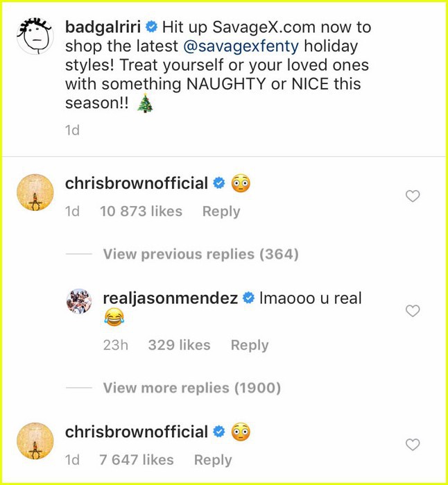Like chrisbrownofficial's second comment with heart
This screenshot has width=448, height=485.
tap(413, 445)
